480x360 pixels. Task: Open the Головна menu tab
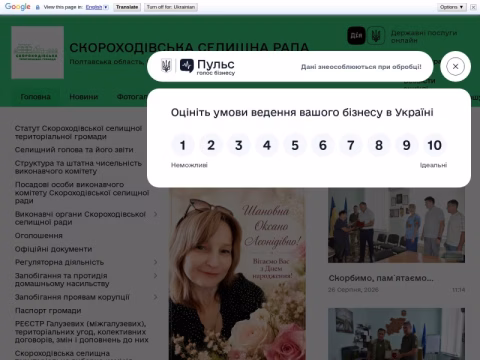click(36, 97)
